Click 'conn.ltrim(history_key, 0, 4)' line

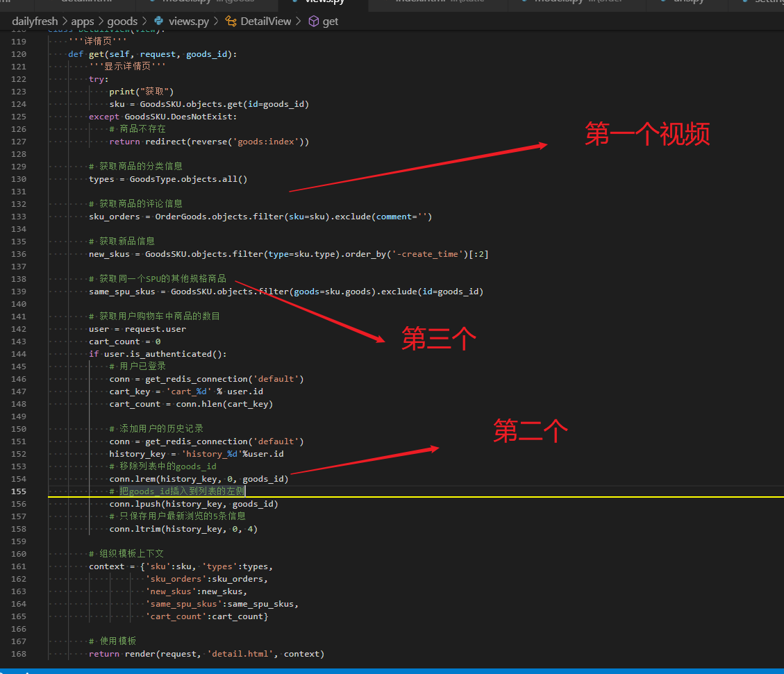pyautogui.click(x=183, y=529)
